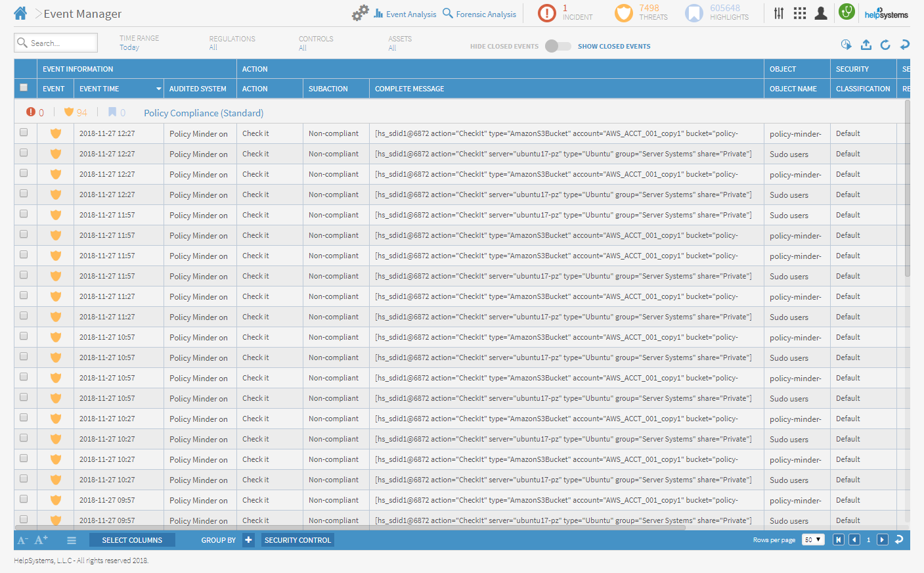
Task: Open the Time Range filter set to Today
Action: click(x=139, y=43)
